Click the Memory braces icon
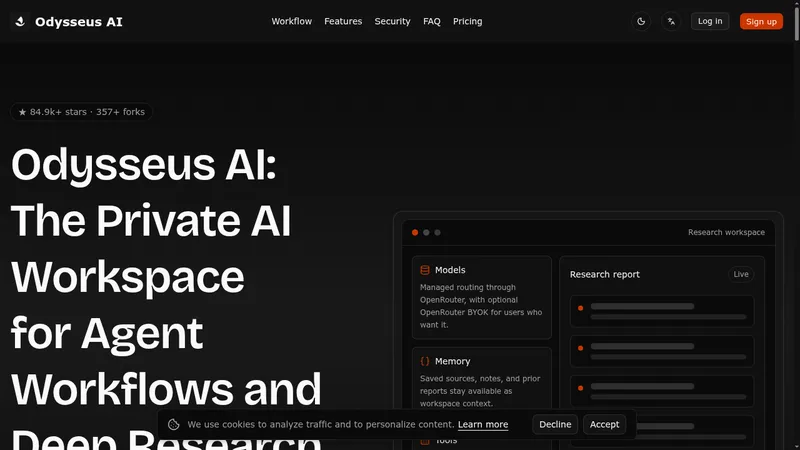 (424, 361)
